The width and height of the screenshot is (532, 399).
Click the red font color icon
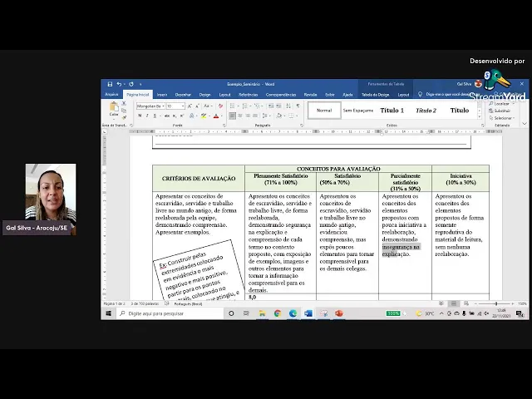pos(216,116)
